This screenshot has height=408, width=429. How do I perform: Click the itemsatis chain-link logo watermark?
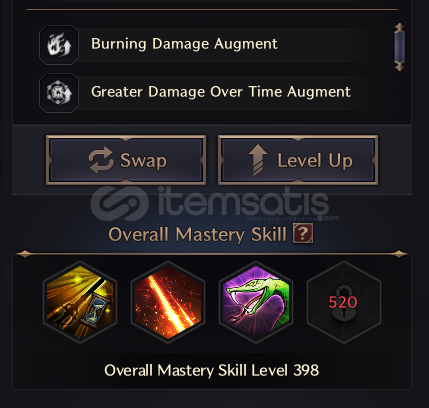(119, 203)
